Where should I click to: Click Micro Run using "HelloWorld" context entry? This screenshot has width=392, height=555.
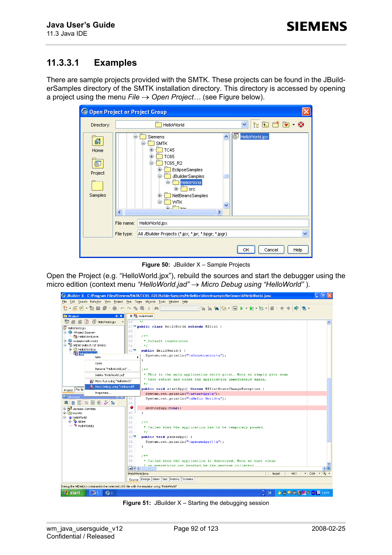click(x=113, y=381)
